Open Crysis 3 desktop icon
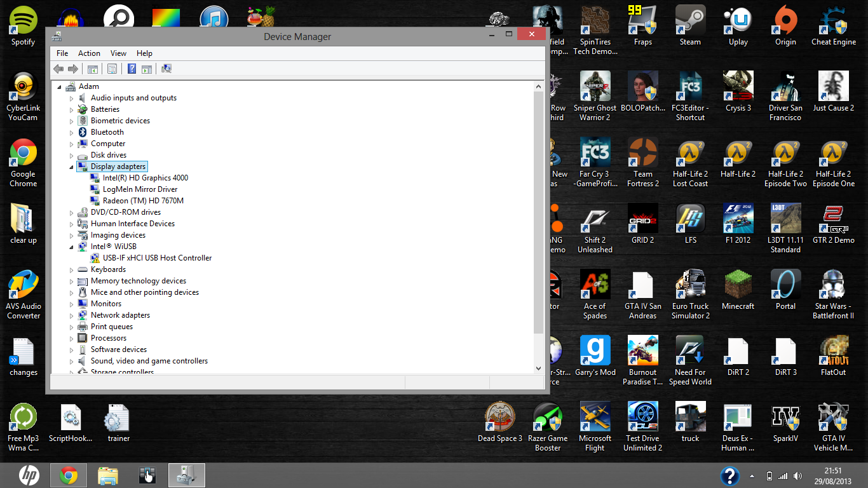 (738, 92)
